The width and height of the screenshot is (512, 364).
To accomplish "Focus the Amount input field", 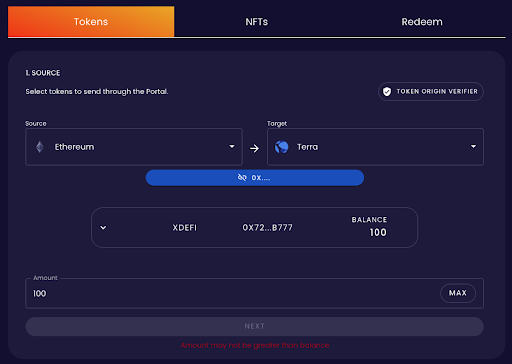I will [233, 293].
